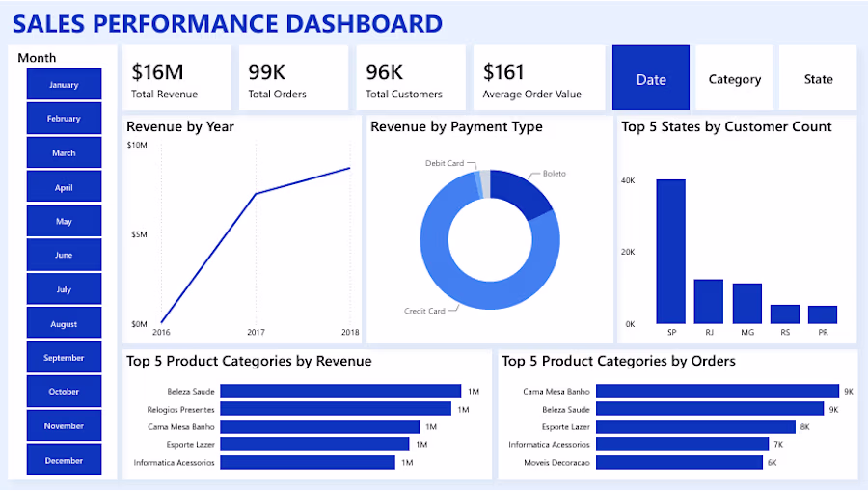
Task: Pick June in the month list
Action: point(65,255)
